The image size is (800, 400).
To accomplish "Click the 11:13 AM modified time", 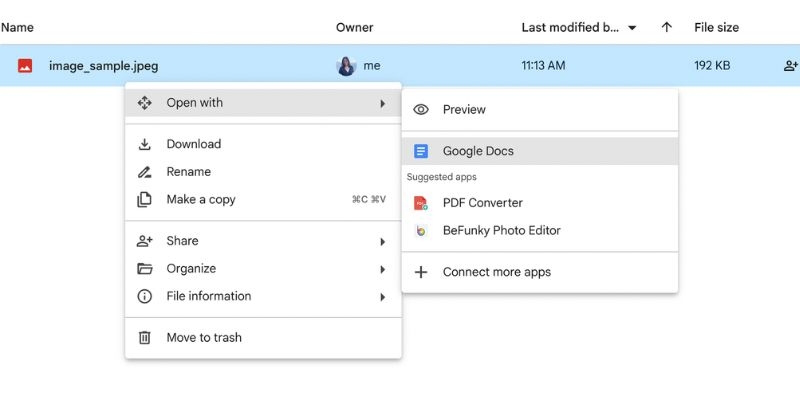I will [543, 66].
